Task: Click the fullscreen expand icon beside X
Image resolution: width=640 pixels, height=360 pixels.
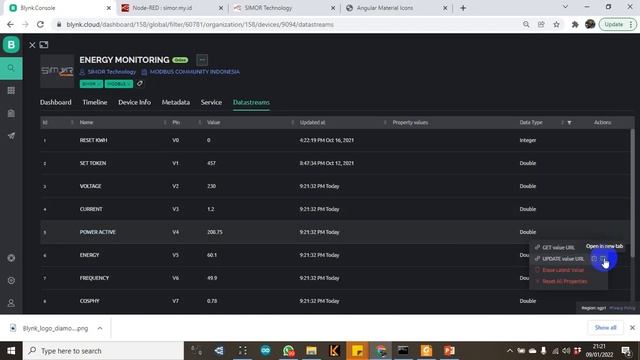Action: 44,45
